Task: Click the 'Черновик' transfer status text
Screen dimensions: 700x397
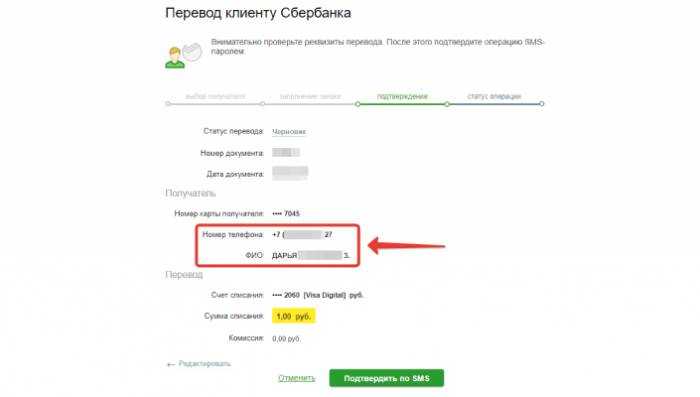Action: (x=289, y=132)
